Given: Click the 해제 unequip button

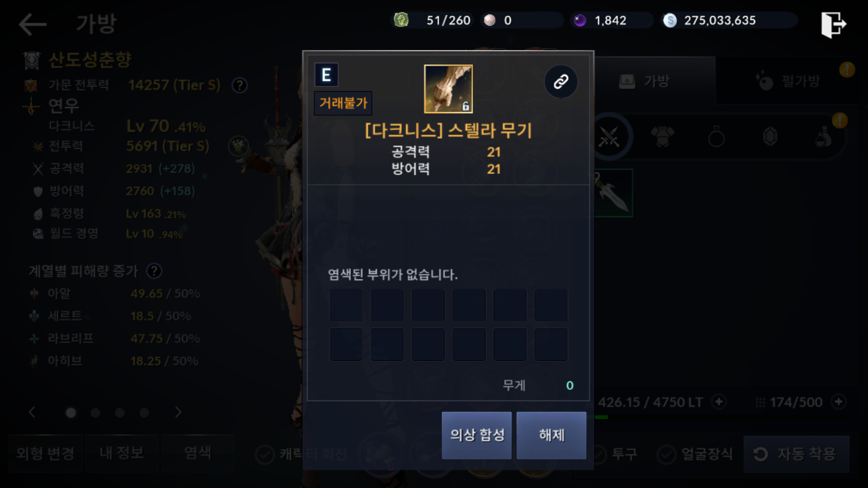Looking at the screenshot, I should pyautogui.click(x=551, y=435).
